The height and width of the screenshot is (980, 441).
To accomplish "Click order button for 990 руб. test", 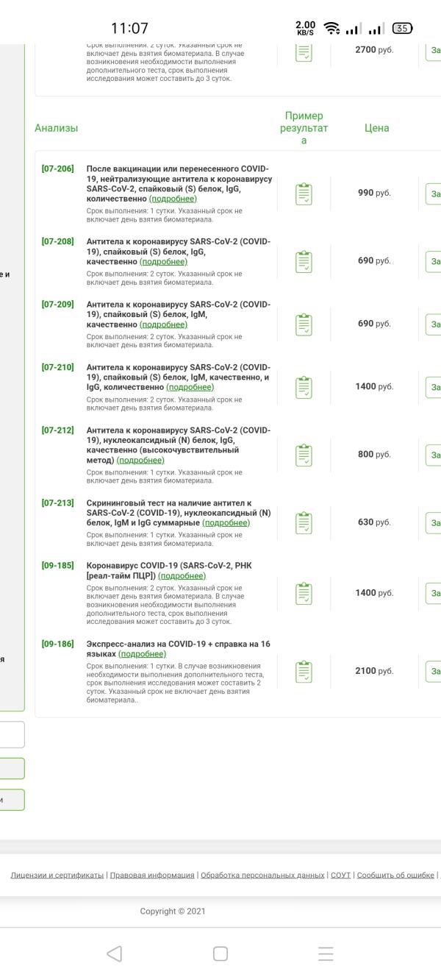I will [434, 194].
